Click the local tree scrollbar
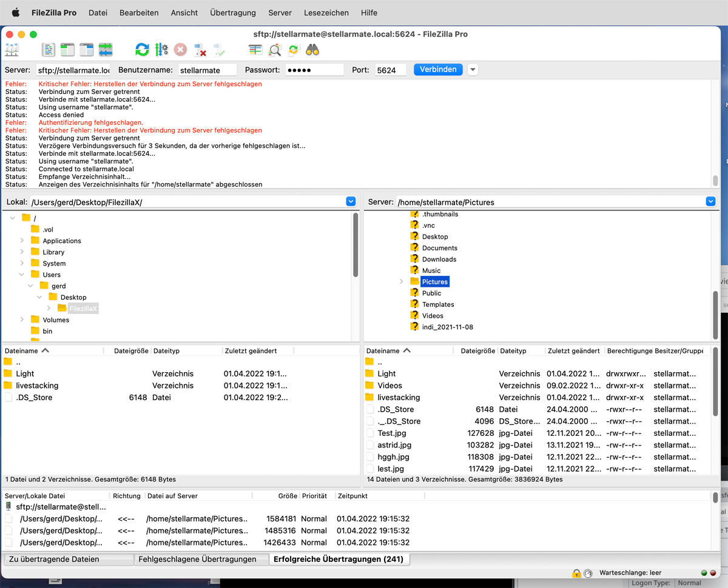 (x=355, y=245)
